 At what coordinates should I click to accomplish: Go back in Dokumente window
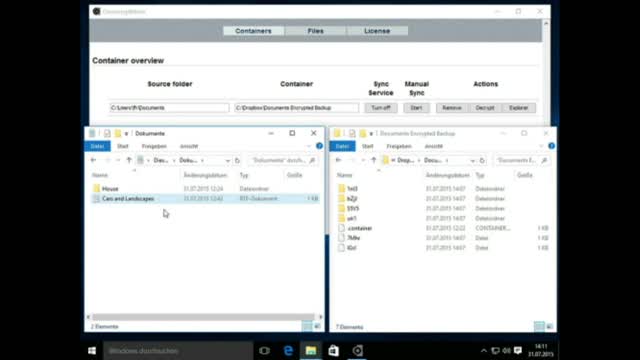click(x=93, y=160)
